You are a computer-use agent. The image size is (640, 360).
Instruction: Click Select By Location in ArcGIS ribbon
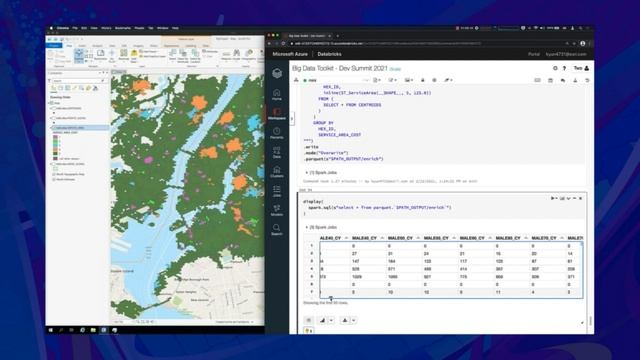(x=195, y=56)
